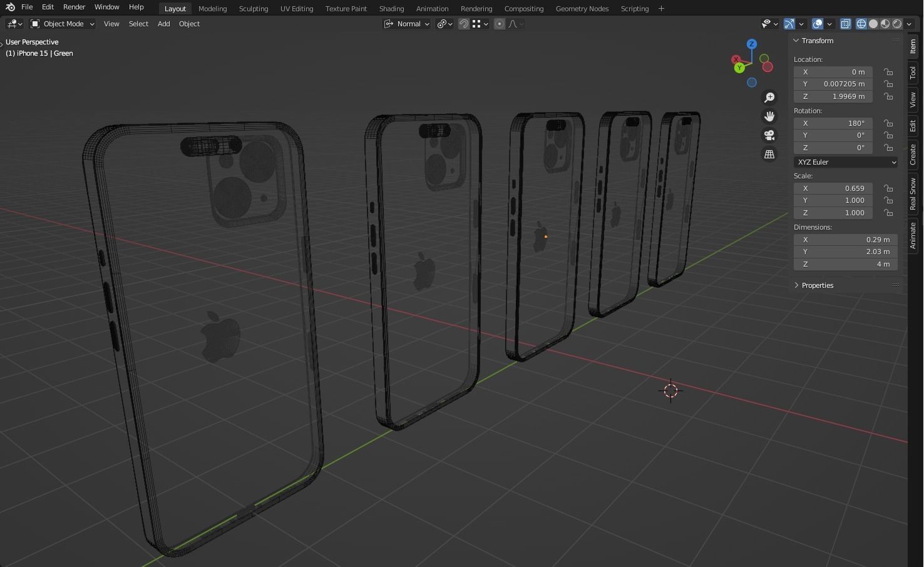Open the overlays options dropdown arrow
The height and width of the screenshot is (567, 924).
[x=830, y=24]
